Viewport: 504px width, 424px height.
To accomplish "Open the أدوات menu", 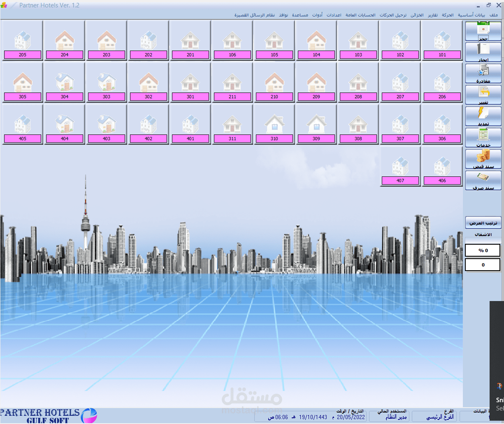I will pos(317,15).
